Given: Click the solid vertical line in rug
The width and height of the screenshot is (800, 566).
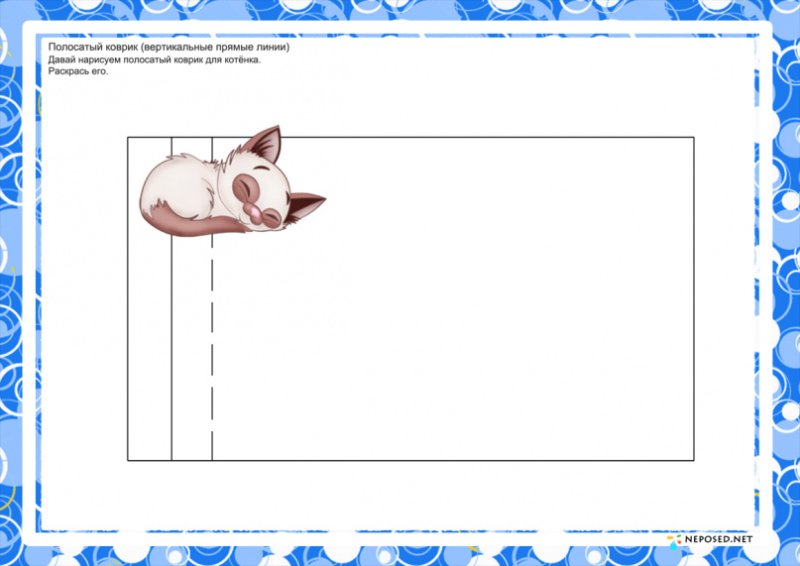Looking at the screenshot, I should coord(171,350).
